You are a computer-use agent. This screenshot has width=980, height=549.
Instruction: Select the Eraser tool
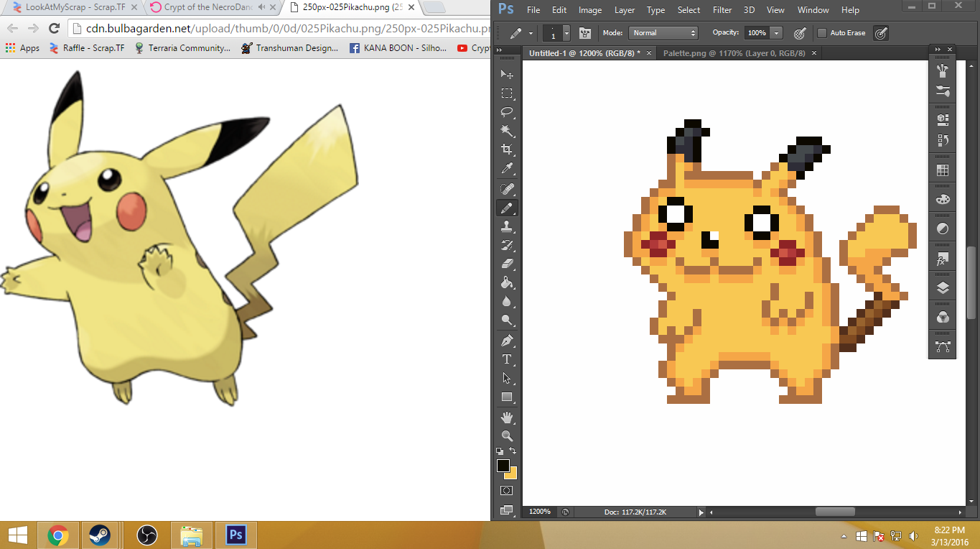tap(507, 264)
